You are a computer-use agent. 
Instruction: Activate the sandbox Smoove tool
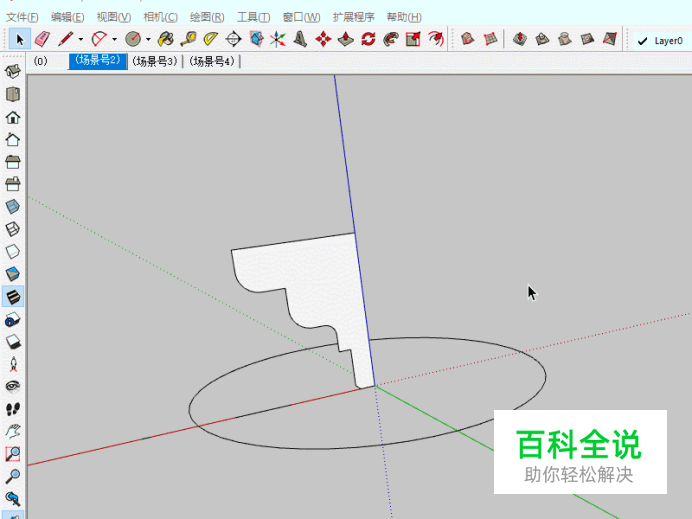[520, 39]
